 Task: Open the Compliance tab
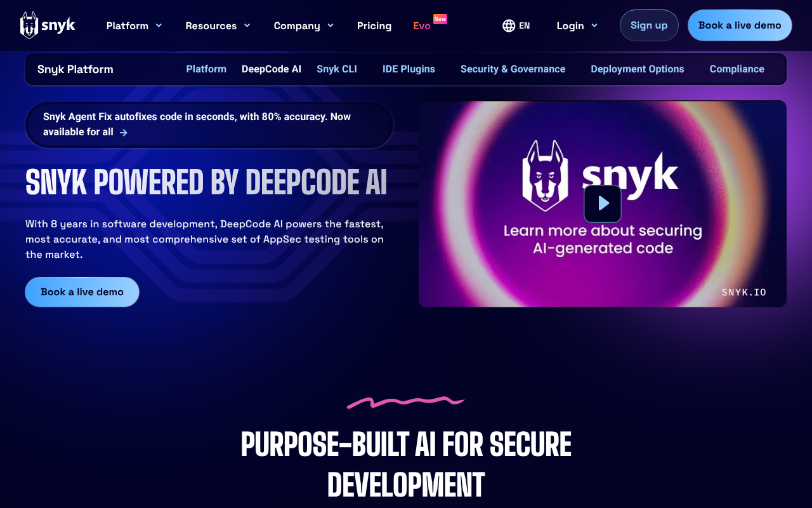click(x=737, y=69)
